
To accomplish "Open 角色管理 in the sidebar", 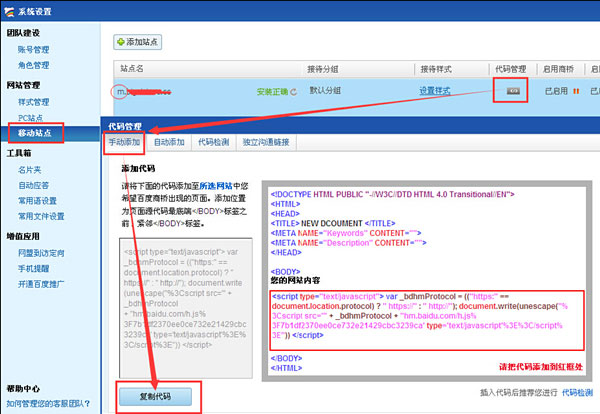I will click(x=34, y=65).
